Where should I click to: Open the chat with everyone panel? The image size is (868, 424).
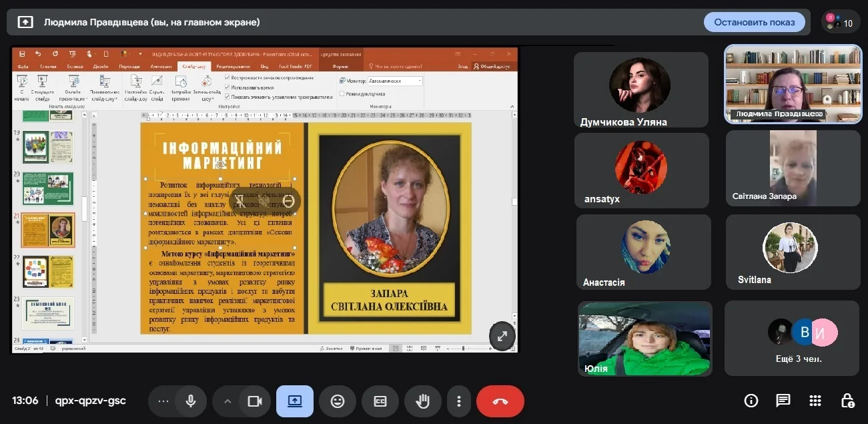point(783,401)
